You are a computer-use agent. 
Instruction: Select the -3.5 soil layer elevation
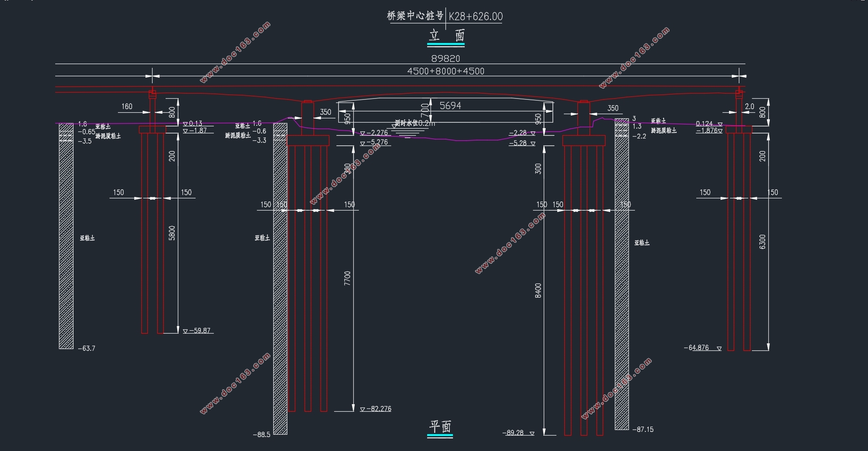pos(85,141)
